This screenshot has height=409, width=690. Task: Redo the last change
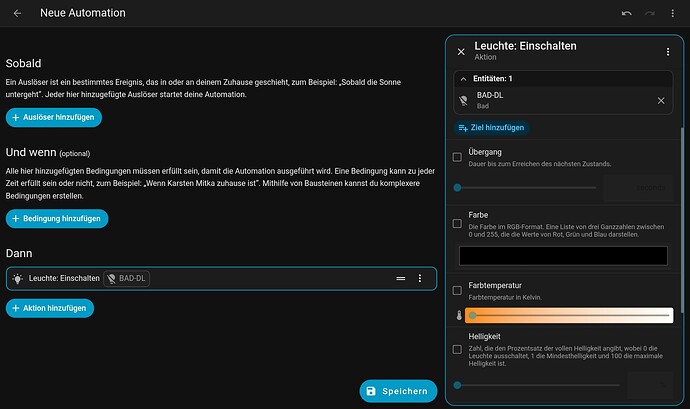point(650,13)
